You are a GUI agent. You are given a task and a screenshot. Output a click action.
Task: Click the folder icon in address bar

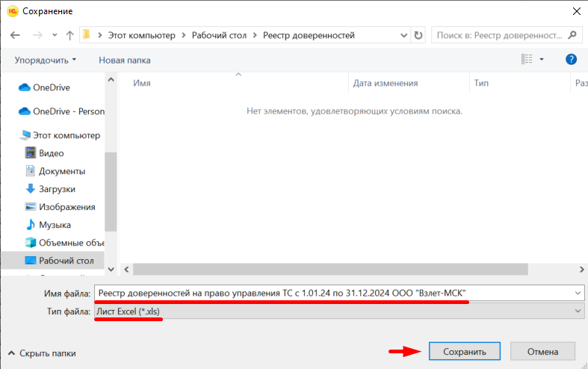87,35
